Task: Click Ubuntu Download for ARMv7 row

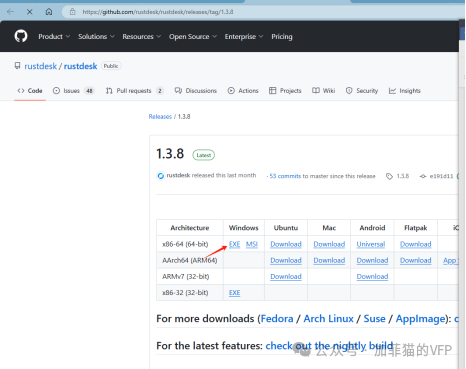Action: pyautogui.click(x=286, y=276)
